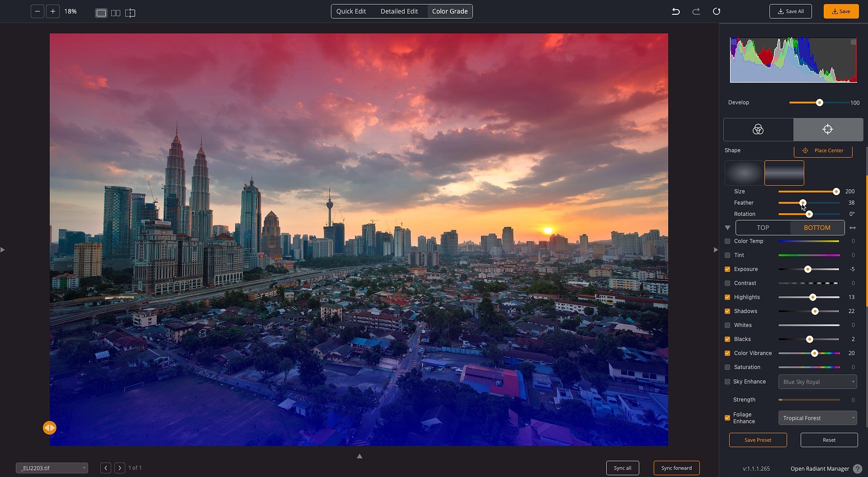Open the crosshair gradient tools tab
Screen dimensions: 868x477
828,129
